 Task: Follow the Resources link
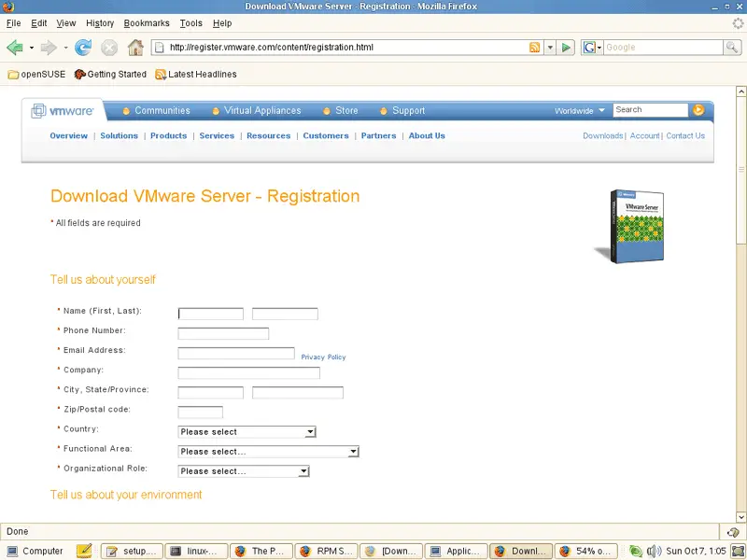tap(269, 135)
